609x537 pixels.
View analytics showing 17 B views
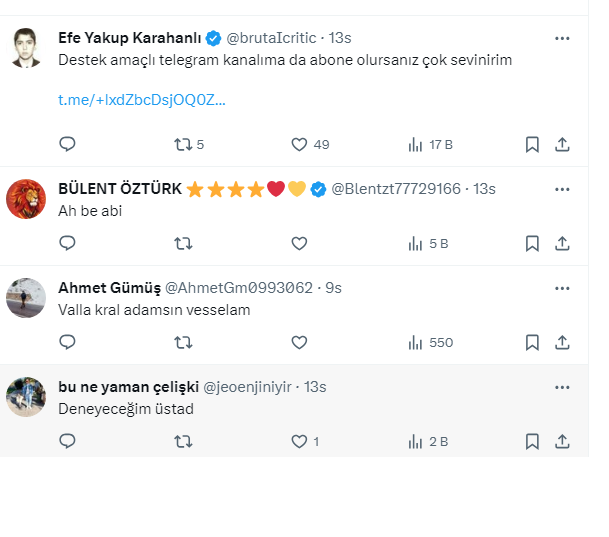point(416,144)
